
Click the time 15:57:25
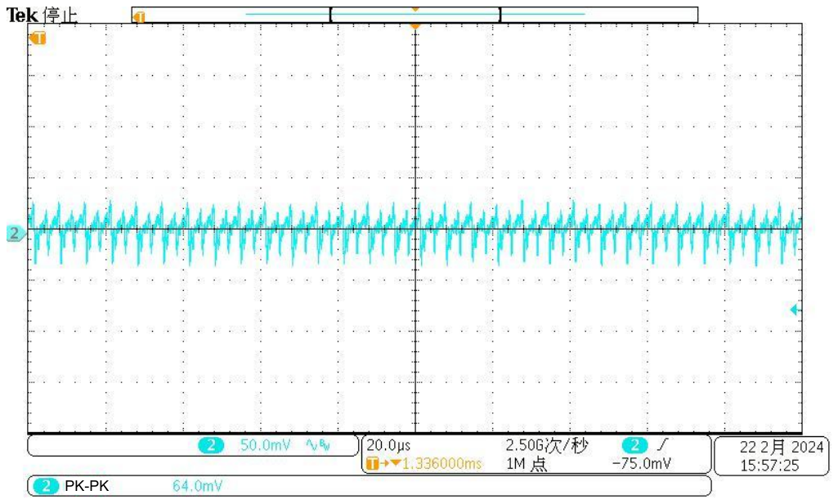[769, 466]
